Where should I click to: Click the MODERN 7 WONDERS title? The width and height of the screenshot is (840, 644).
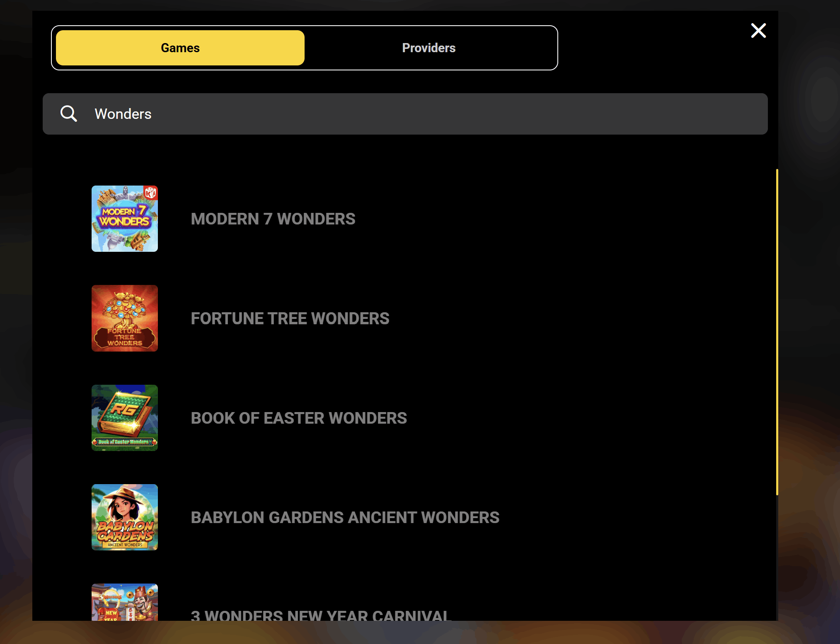[273, 219]
